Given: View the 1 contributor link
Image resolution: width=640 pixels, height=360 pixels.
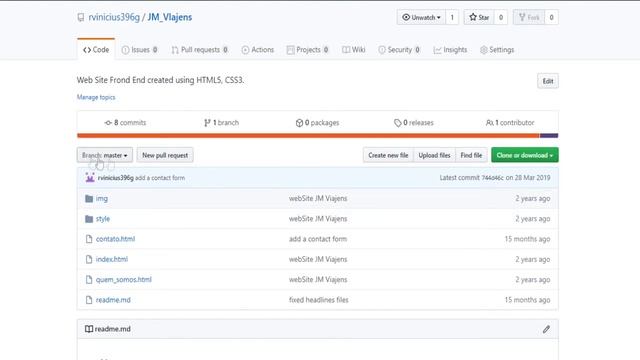Looking at the screenshot, I should click(510, 123).
